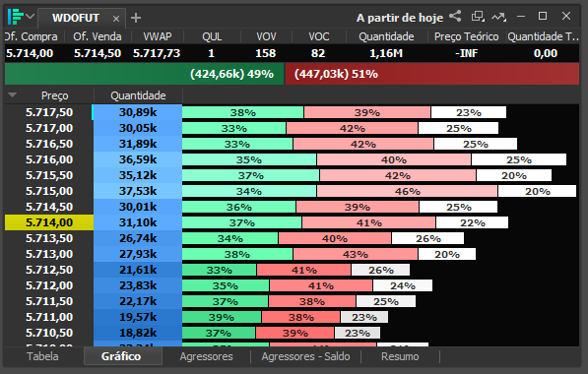The height and width of the screenshot is (374, 588).
Task: Close the window with the X
Action: [x=566, y=16]
